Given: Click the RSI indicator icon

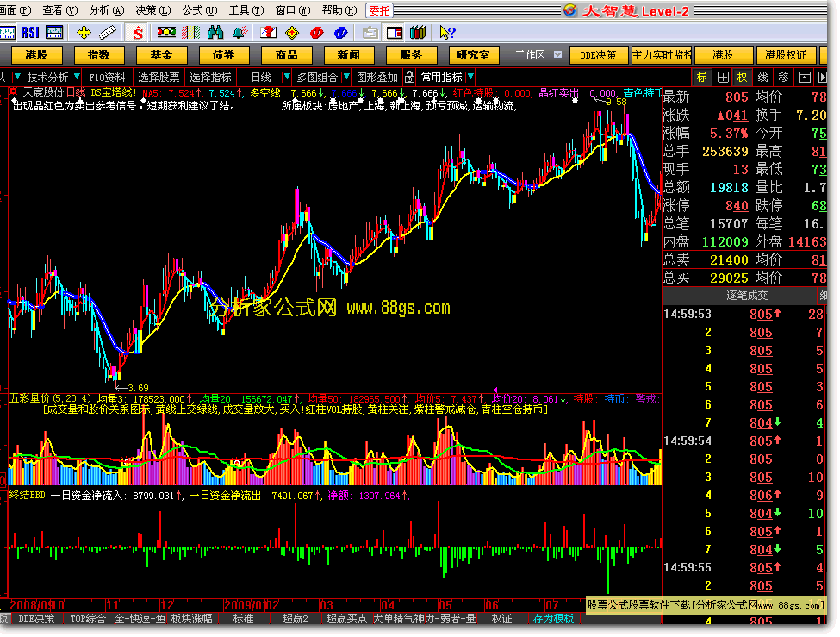Looking at the screenshot, I should click(x=30, y=33).
